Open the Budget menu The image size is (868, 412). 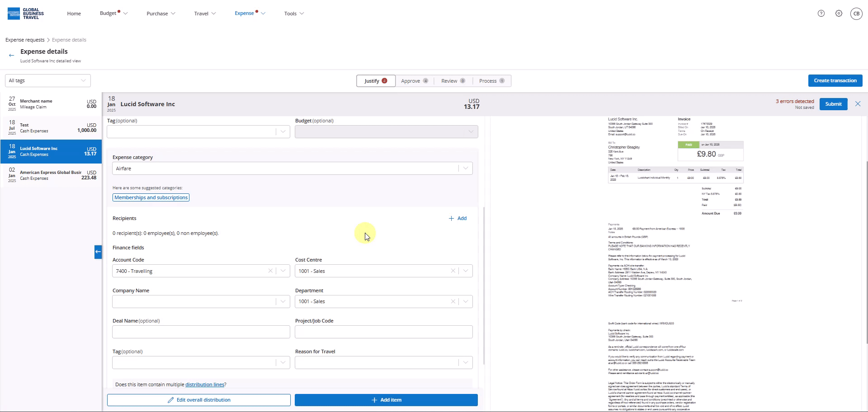tap(113, 14)
